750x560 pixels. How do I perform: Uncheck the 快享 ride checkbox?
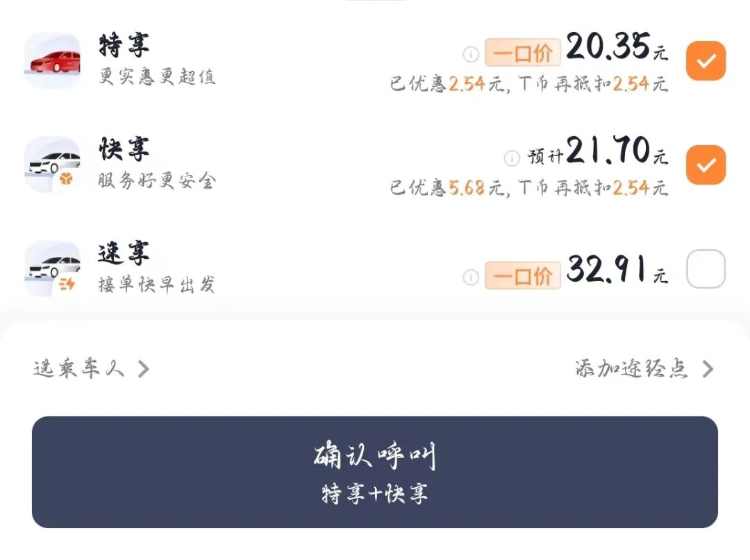[x=706, y=165]
